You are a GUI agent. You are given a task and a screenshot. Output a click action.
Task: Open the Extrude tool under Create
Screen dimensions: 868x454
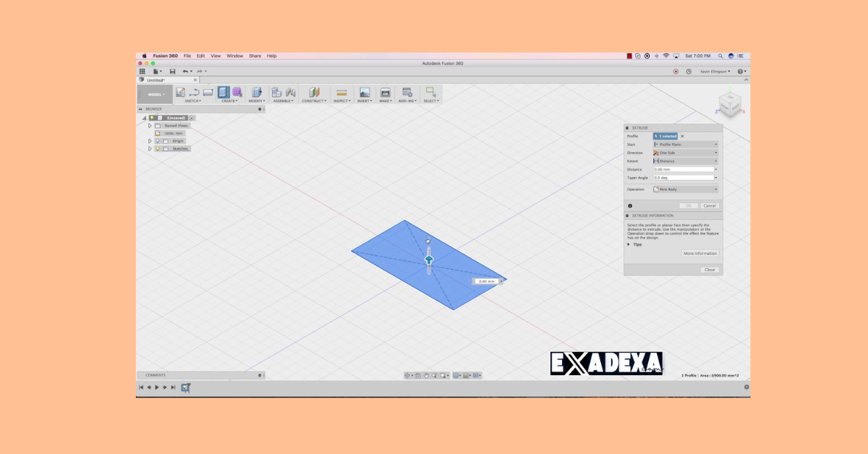tap(224, 93)
